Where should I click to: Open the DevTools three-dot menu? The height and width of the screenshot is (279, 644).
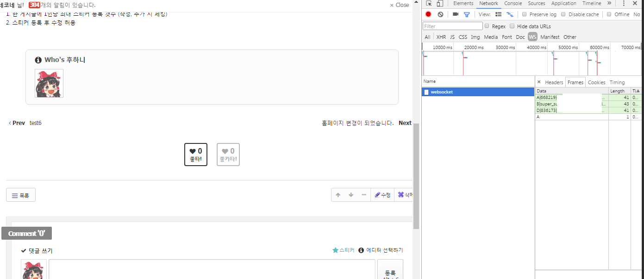[624, 3]
